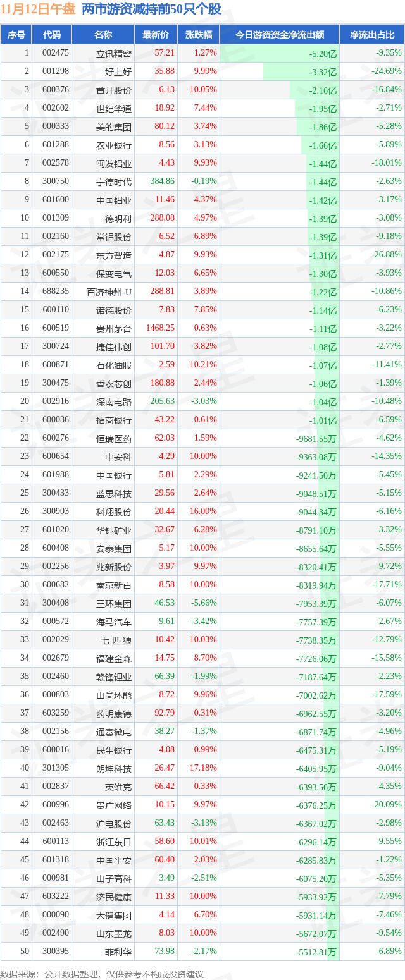Select stock name 海马汽车
Viewport: 405px width, 980px height.
point(114,622)
